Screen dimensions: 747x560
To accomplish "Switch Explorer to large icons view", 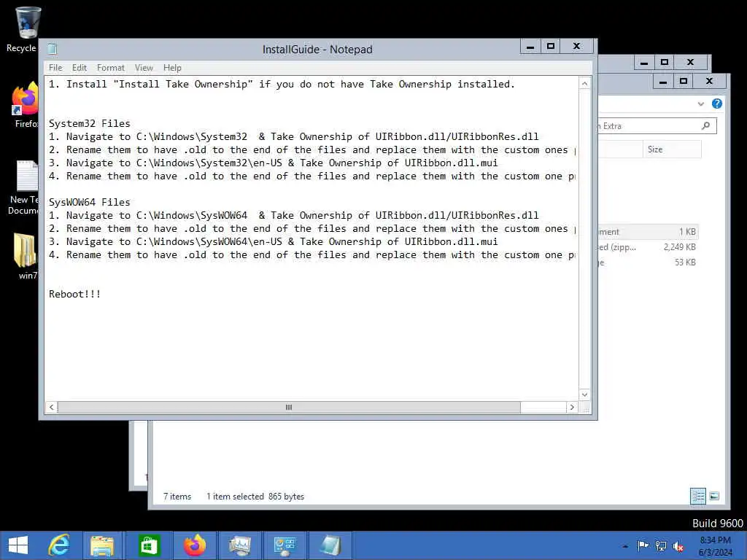I will point(713,496).
